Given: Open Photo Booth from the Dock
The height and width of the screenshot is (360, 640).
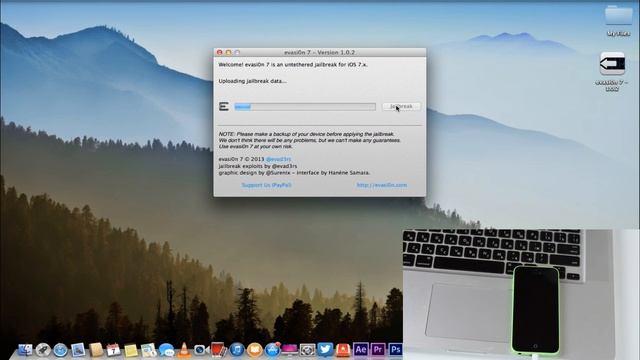Looking at the screenshot, I should tap(219, 350).
